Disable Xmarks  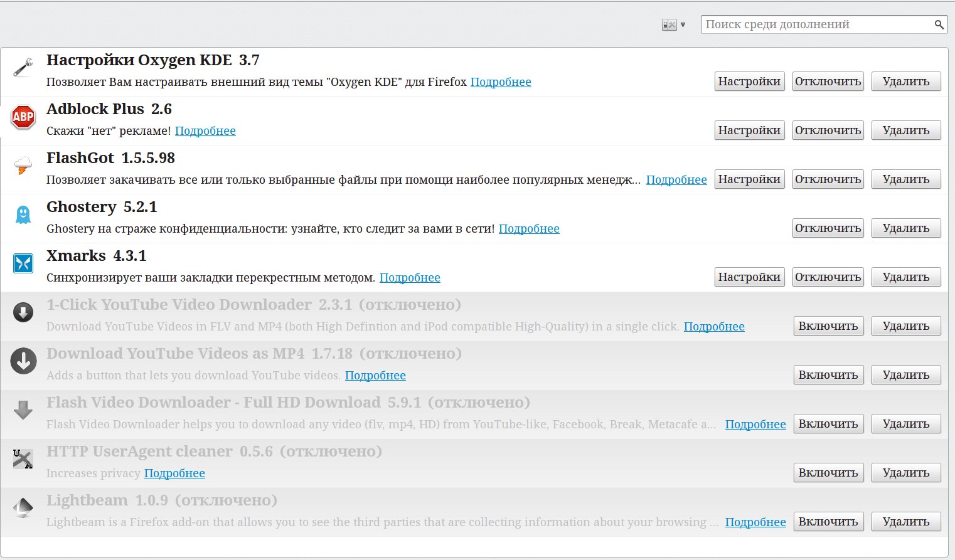click(x=828, y=277)
